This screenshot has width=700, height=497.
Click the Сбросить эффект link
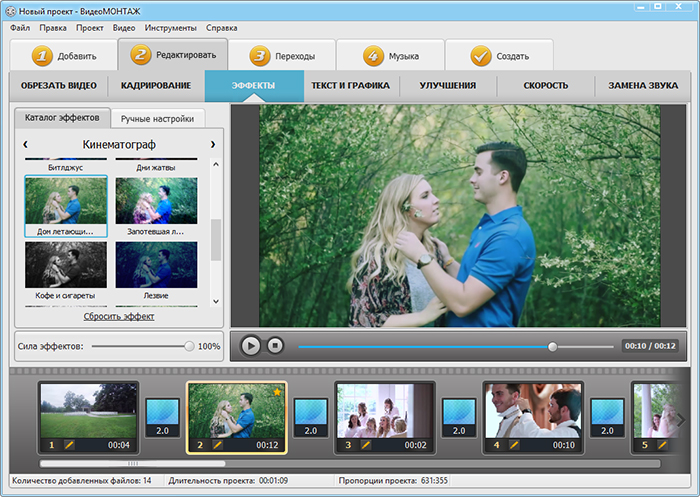[119, 316]
